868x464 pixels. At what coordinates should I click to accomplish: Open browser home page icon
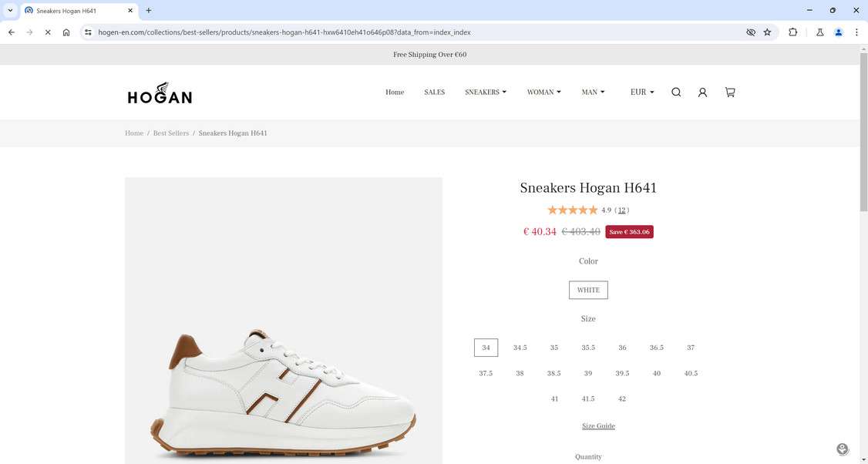click(x=66, y=32)
